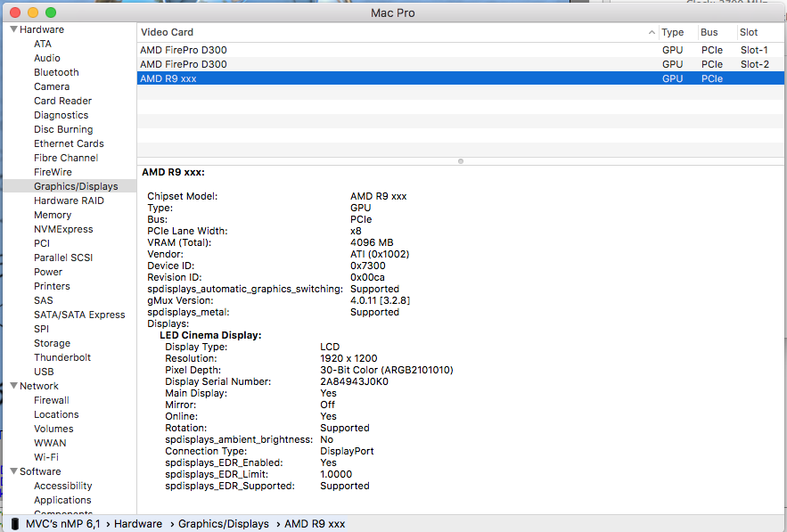Screen dimensions: 787x532
Task: Open ATA in the sidebar
Action: coord(43,44)
